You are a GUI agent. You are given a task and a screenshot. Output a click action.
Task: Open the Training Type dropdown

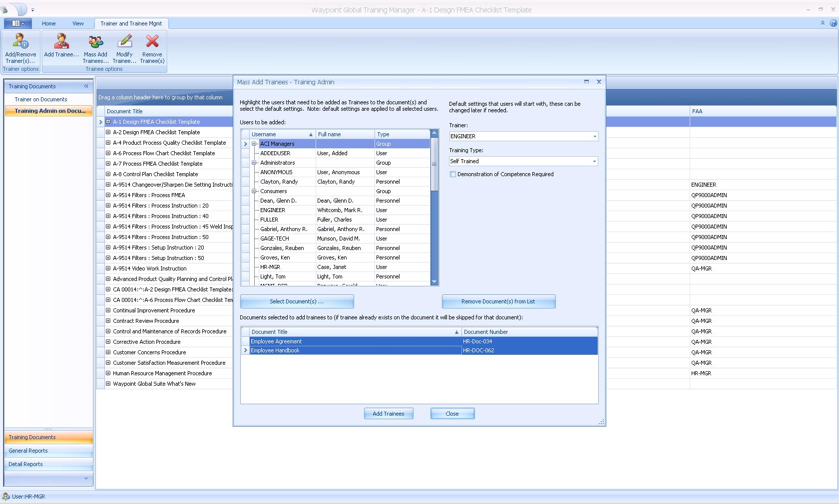click(594, 161)
